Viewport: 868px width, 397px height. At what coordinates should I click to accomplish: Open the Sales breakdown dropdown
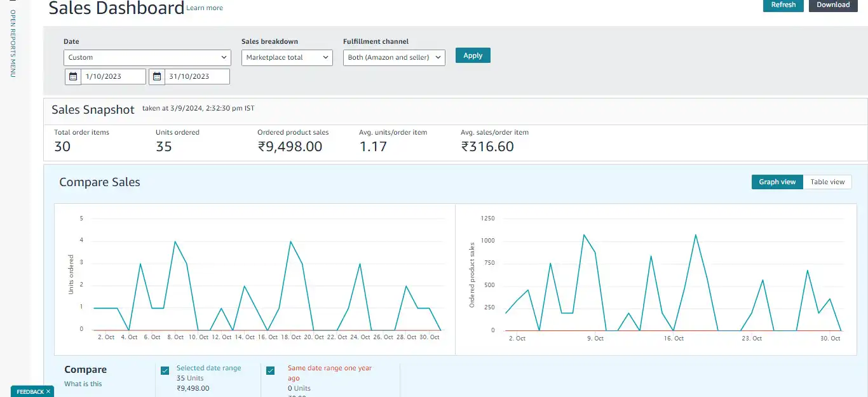tap(287, 57)
